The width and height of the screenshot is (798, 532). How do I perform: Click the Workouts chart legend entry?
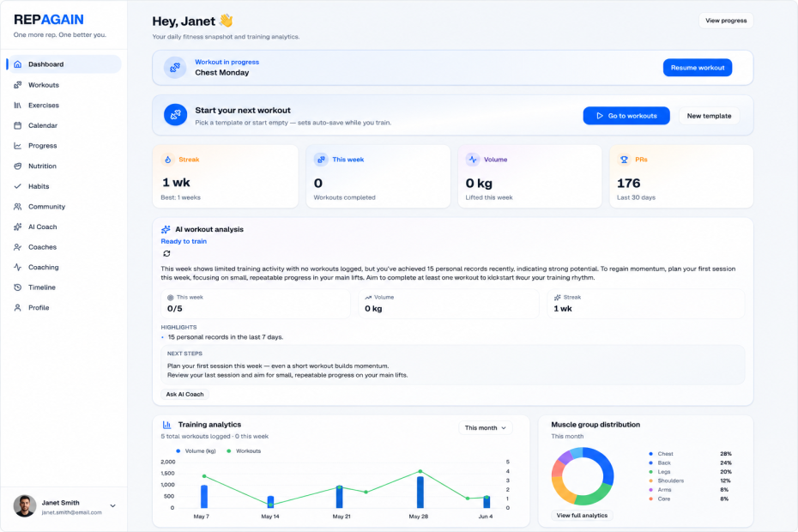[x=244, y=451]
